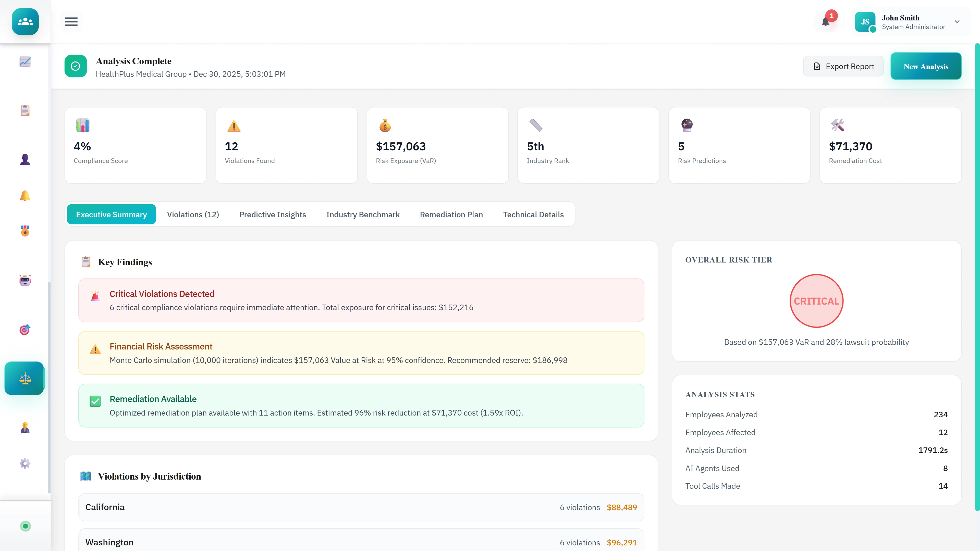
Task: Open the Predictive Insights tab
Action: tap(272, 214)
